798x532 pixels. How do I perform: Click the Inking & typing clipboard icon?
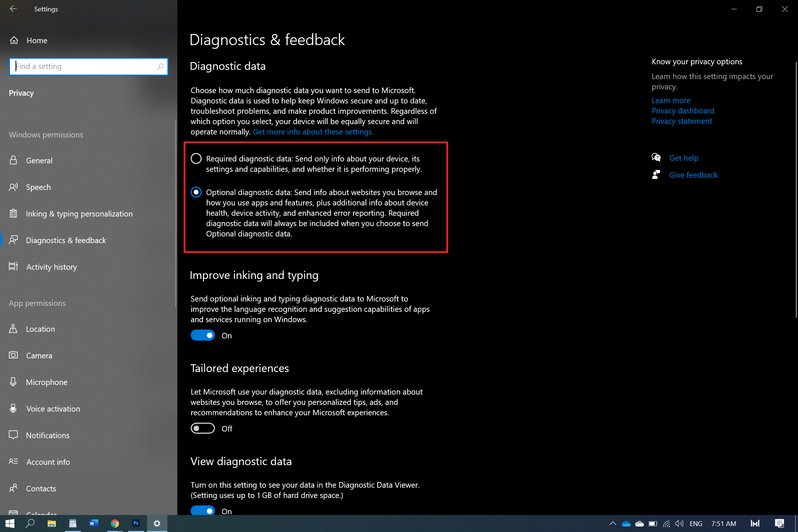coord(13,214)
